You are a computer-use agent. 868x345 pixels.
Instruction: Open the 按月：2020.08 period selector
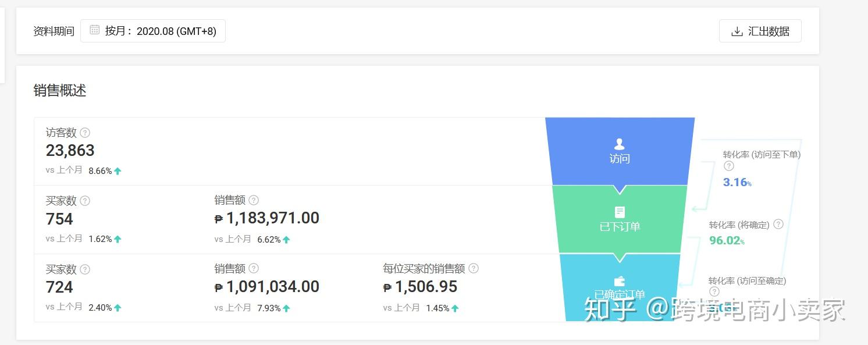(153, 31)
